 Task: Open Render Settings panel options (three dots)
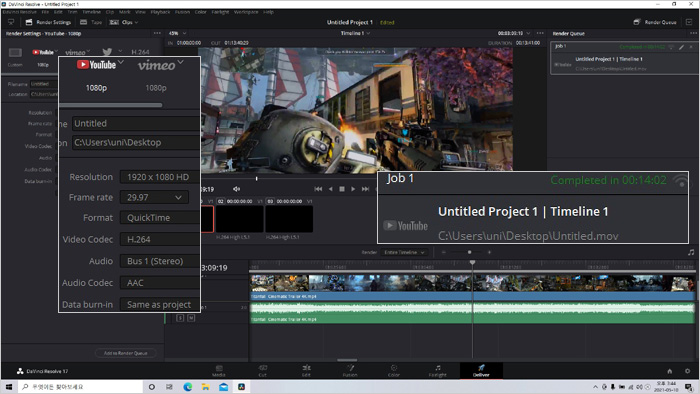coord(157,33)
